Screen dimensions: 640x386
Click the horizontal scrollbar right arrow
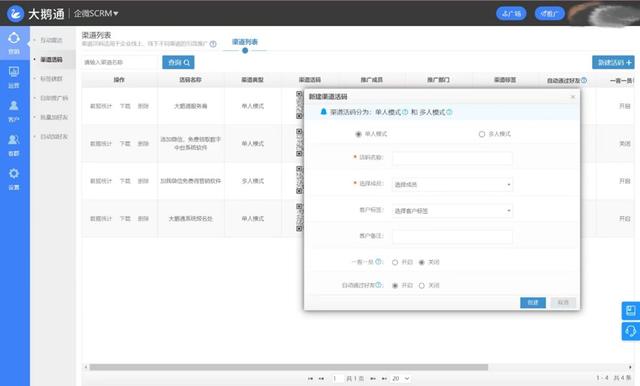click(x=630, y=367)
